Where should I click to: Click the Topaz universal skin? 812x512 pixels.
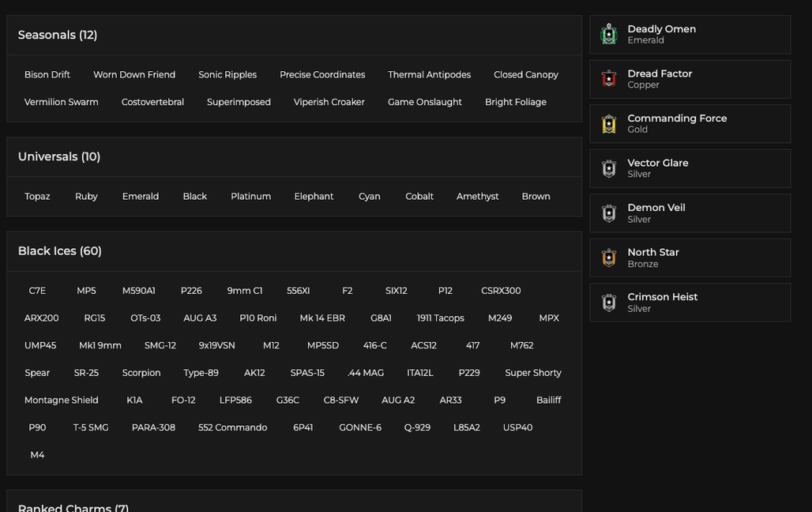(37, 197)
